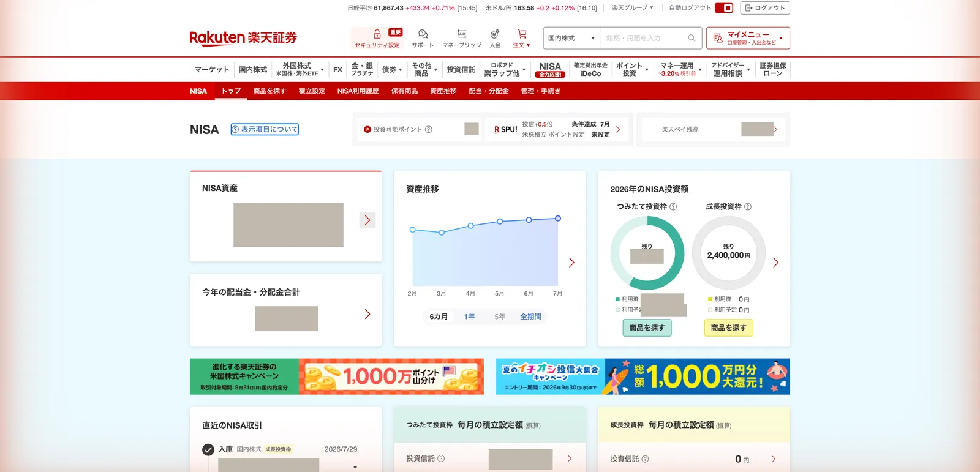Viewport: 980px width, 472px height.
Task: Open the 証券担保ローン menu item
Action: (x=773, y=69)
